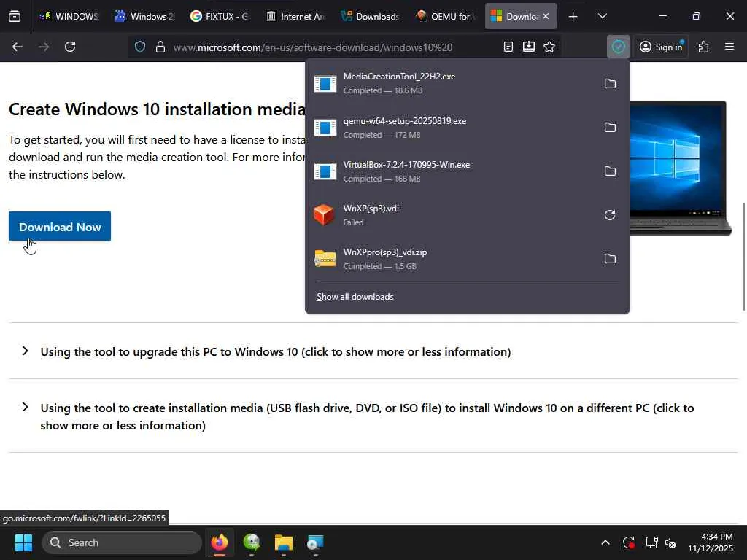The width and height of the screenshot is (747, 560).
Task: Click the sync status tray icon
Action: click(x=628, y=542)
